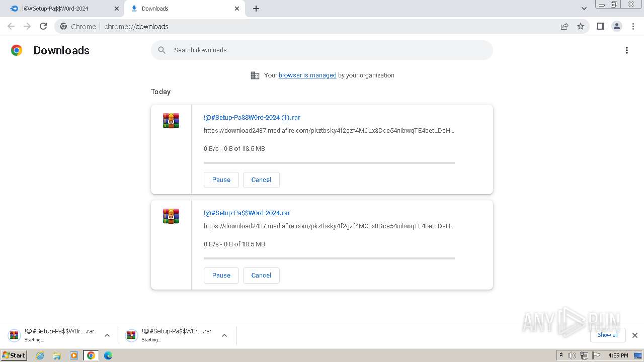The height and width of the screenshot is (362, 644).
Task: Share this page icon in address bar
Action: (565, 26)
